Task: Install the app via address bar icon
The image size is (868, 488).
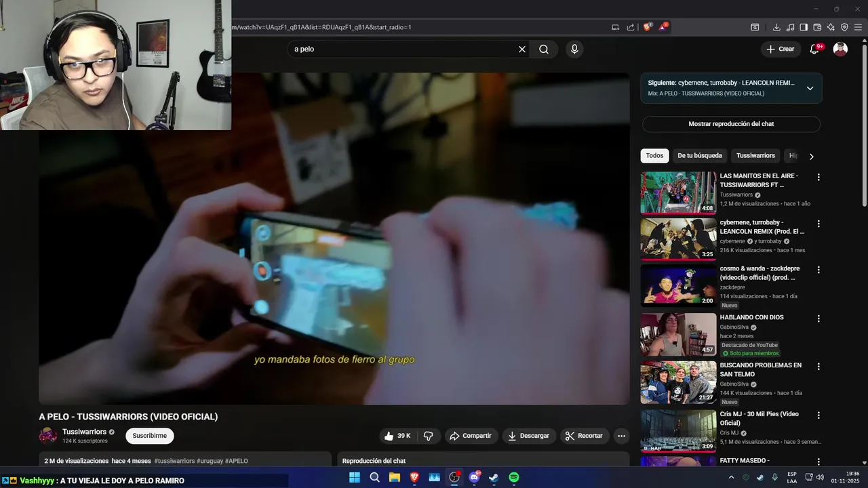Action: click(x=616, y=27)
